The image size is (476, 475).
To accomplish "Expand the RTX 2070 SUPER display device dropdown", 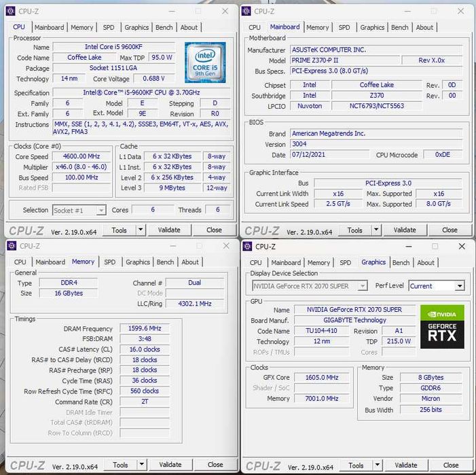I will 363,286.
